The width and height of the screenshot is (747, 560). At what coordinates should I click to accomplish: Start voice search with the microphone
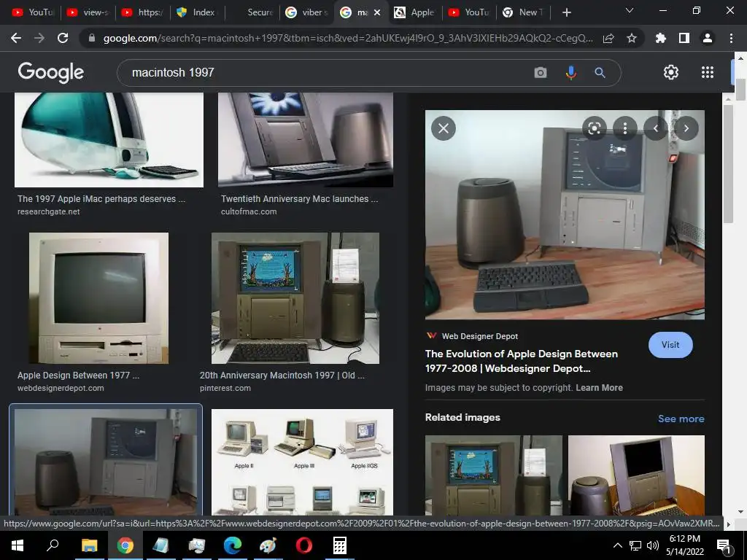[570, 72]
